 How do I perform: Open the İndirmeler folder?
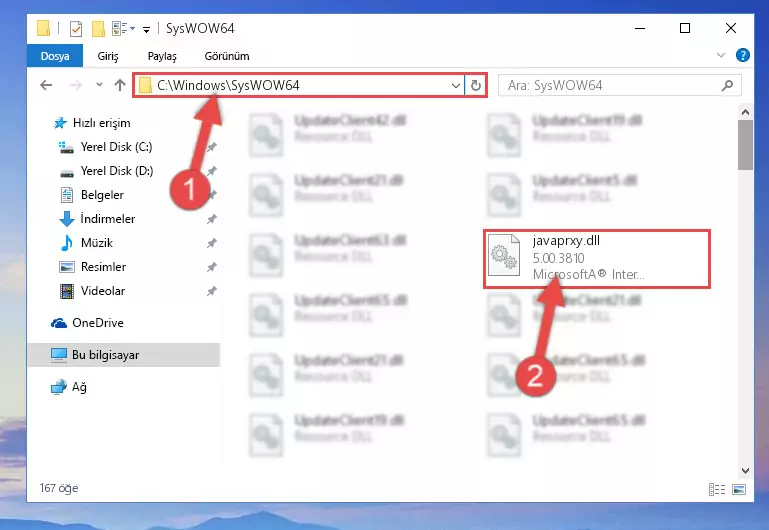click(107, 219)
